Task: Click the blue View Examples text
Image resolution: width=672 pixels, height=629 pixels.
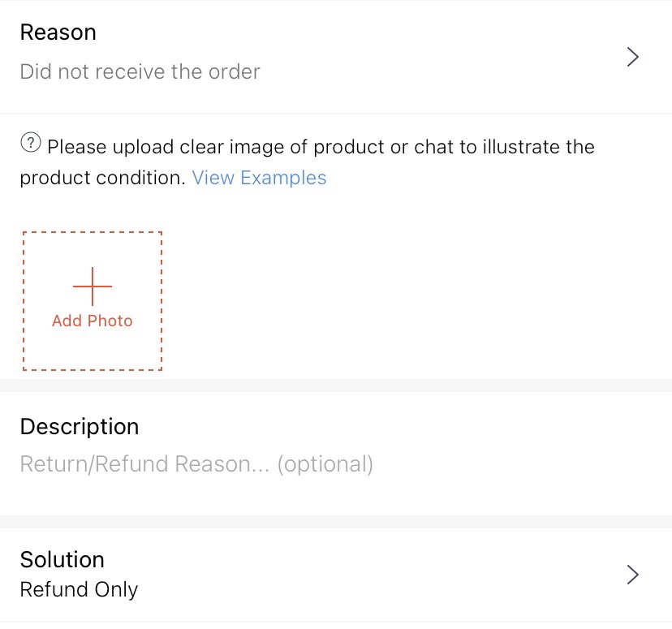Action: click(258, 177)
